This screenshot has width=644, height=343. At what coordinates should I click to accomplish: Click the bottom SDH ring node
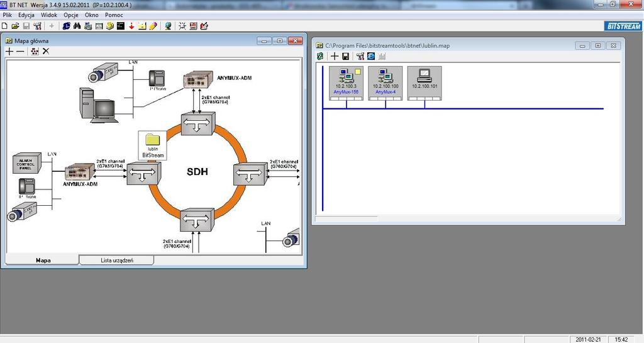197,220
